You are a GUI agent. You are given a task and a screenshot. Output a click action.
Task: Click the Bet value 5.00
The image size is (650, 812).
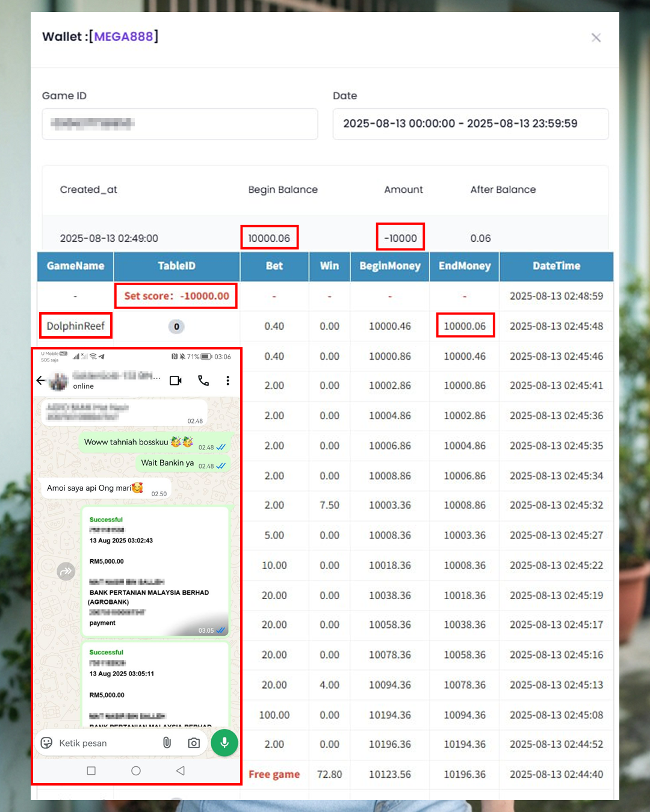pyautogui.click(x=274, y=535)
